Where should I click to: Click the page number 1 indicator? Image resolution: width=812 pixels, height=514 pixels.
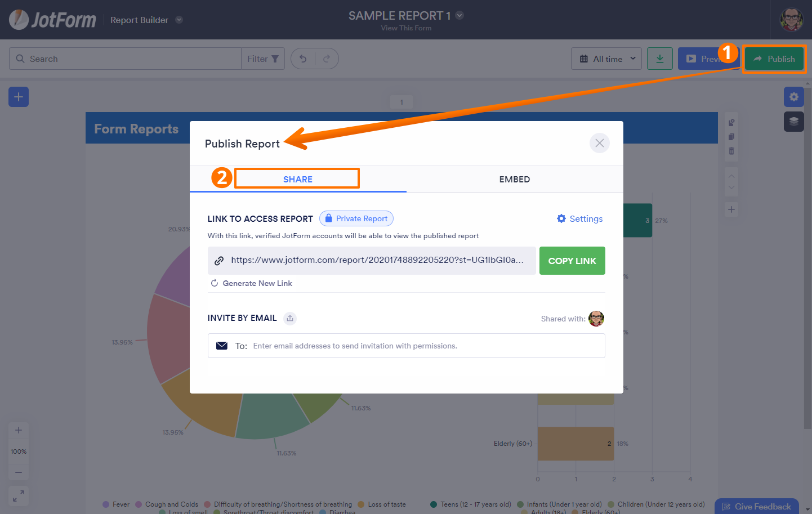coord(401,102)
